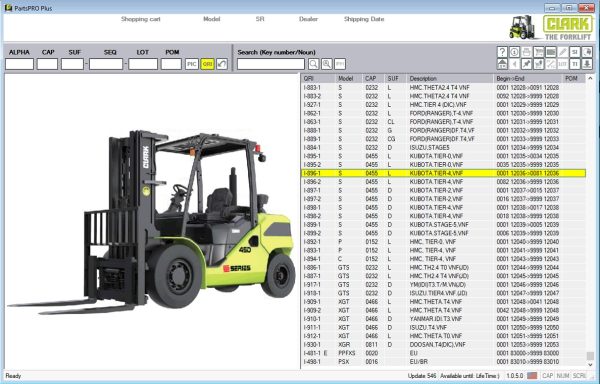The height and width of the screenshot is (384, 600).
Task: Sort by the Model column header
Action: [349, 78]
